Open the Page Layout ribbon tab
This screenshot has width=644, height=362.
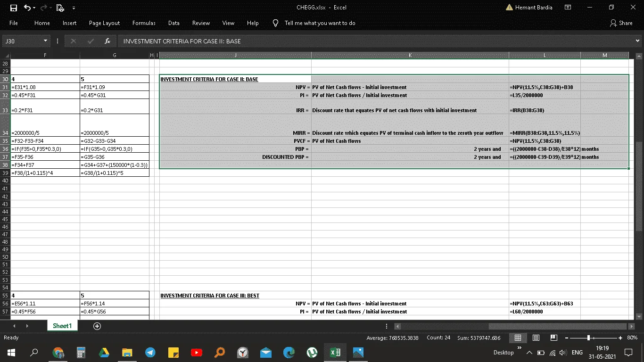(x=104, y=23)
